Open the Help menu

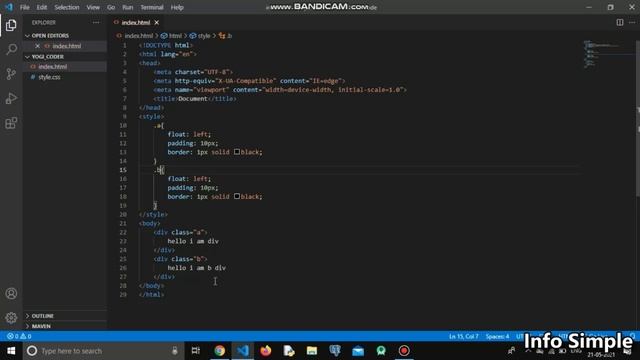click(177, 7)
